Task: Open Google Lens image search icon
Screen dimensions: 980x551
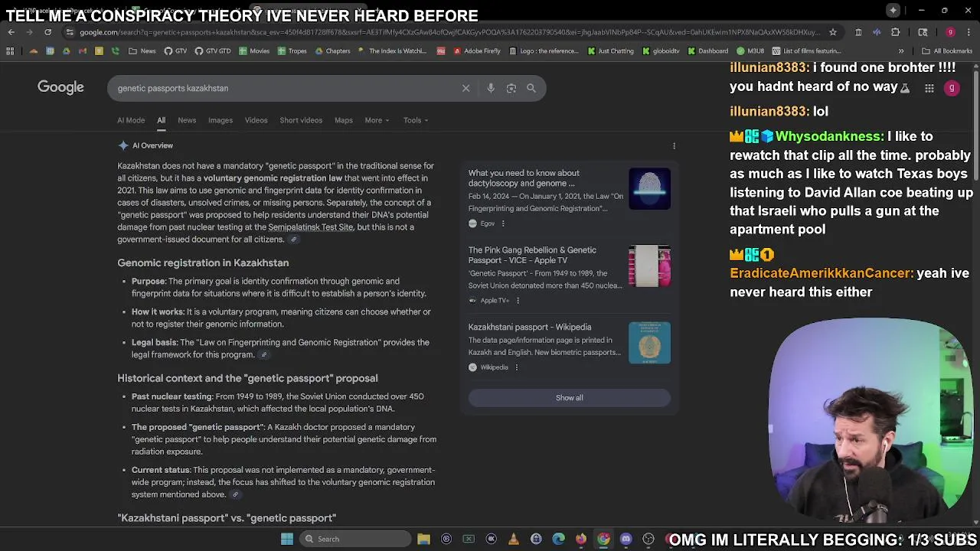Action: 511,88
